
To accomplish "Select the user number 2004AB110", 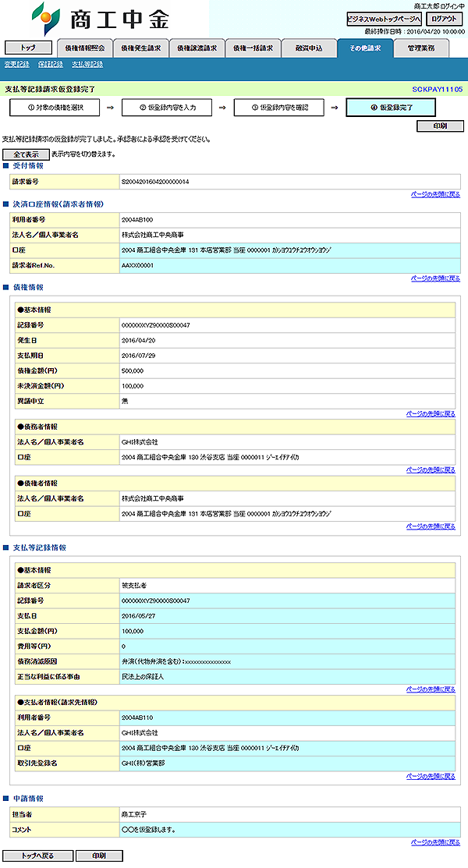I will pyautogui.click(x=137, y=717).
